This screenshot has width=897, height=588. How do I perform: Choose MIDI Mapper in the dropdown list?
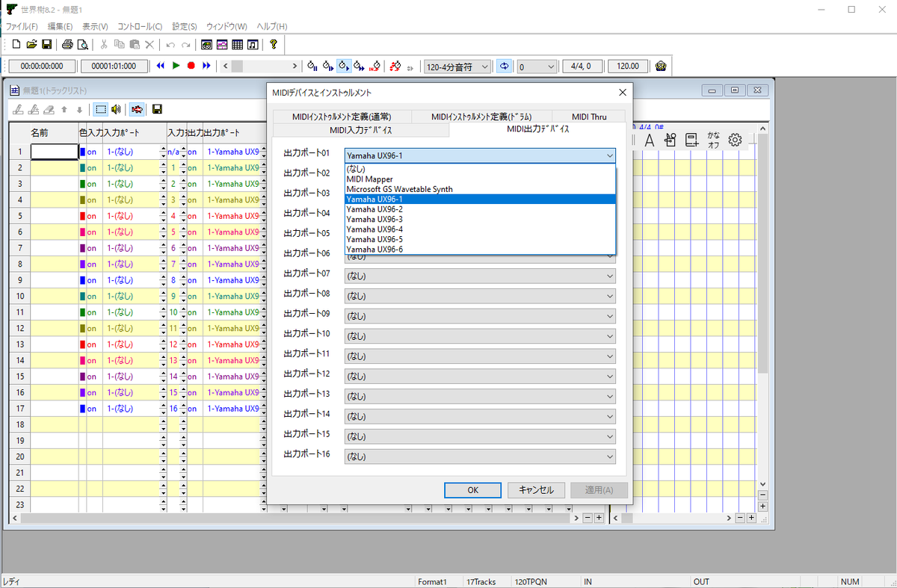pyautogui.click(x=480, y=179)
